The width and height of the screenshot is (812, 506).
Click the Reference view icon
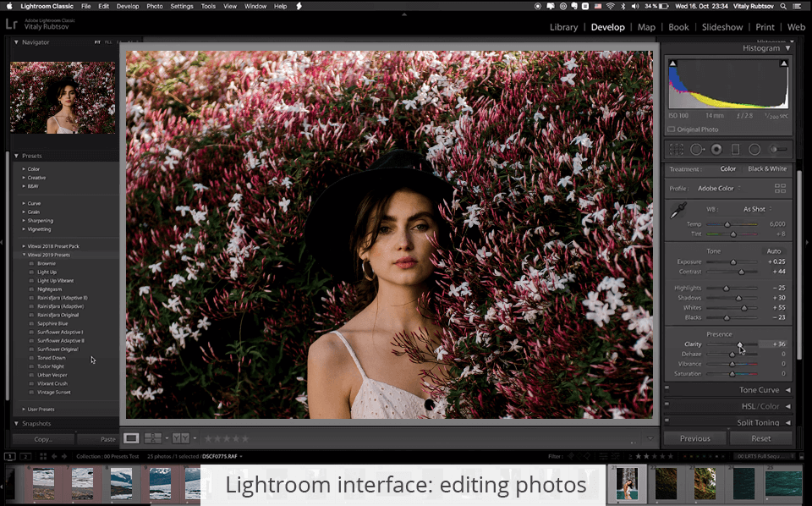153,438
